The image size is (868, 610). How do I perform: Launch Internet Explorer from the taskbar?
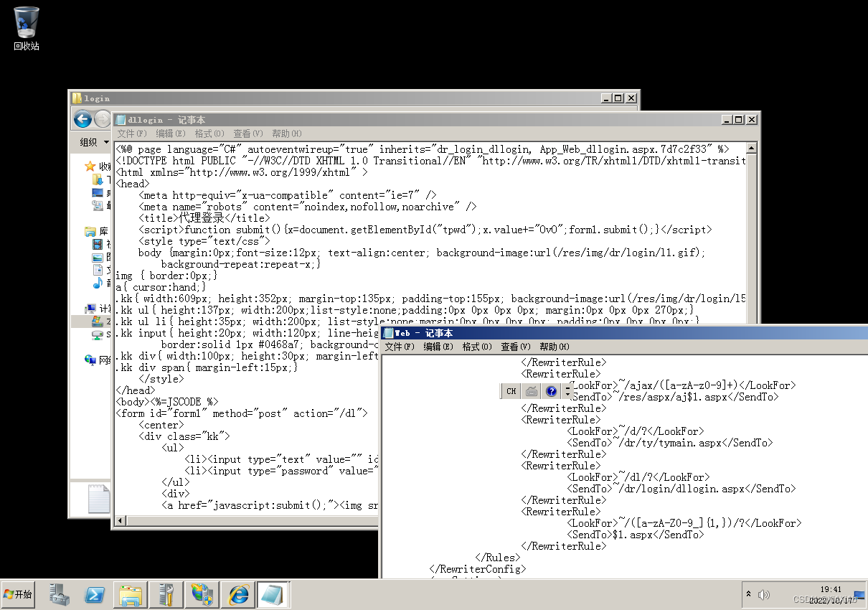(x=238, y=594)
